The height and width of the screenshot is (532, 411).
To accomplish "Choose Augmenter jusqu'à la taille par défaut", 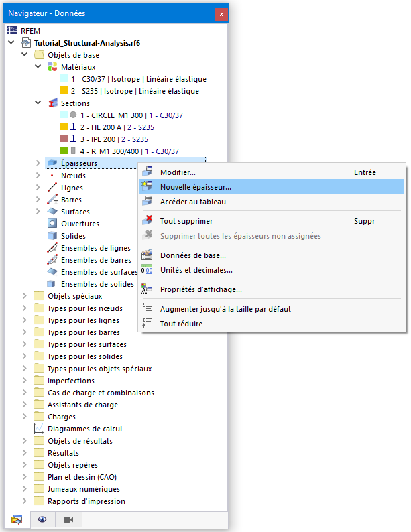I will pyautogui.click(x=272, y=309).
